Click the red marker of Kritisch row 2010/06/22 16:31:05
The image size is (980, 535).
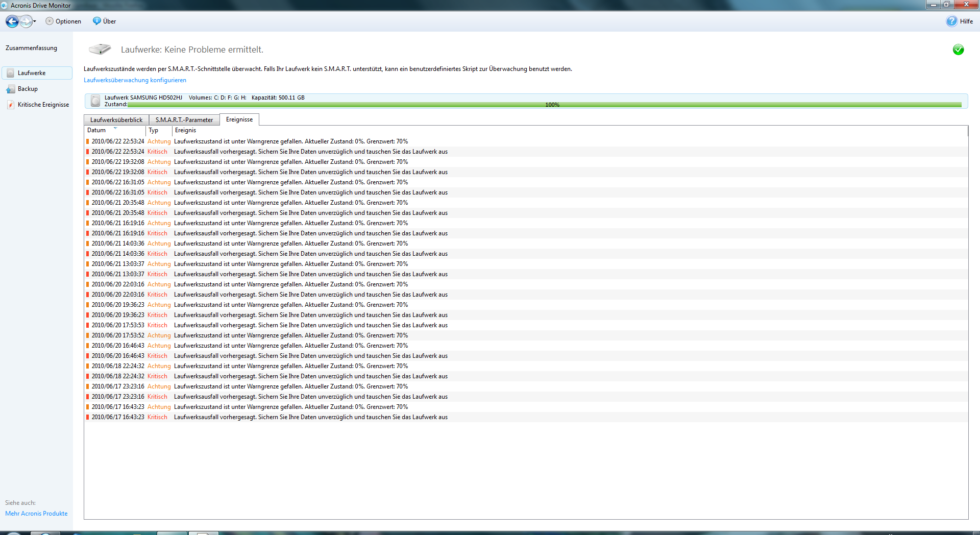[87, 192]
